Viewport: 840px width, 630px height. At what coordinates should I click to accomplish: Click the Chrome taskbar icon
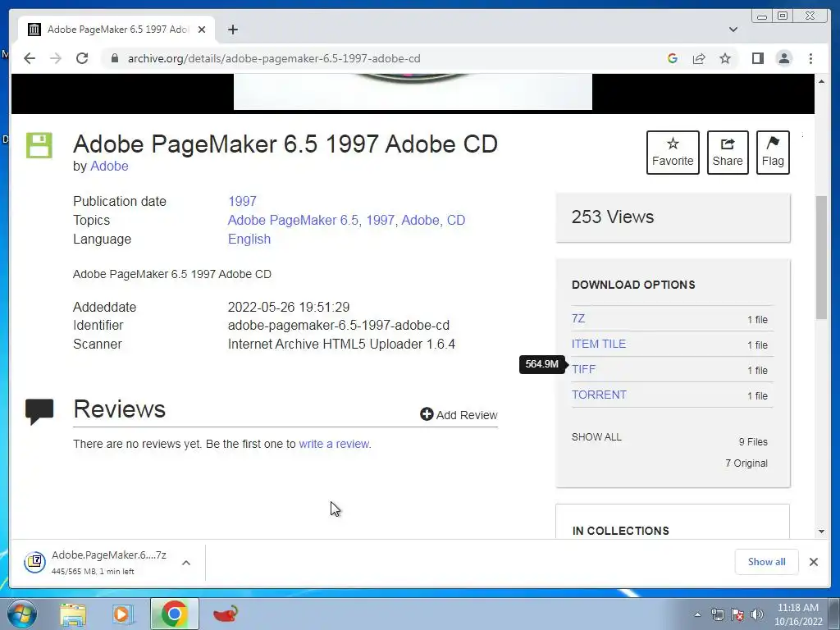point(174,614)
